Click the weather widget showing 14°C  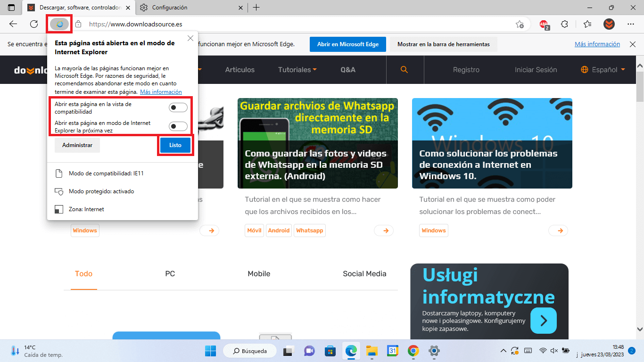pyautogui.click(x=37, y=351)
